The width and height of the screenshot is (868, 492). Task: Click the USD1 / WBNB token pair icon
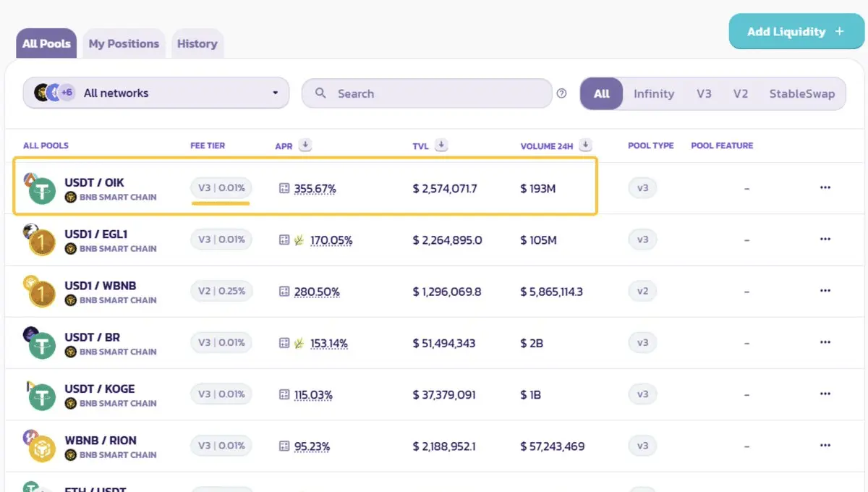40,291
